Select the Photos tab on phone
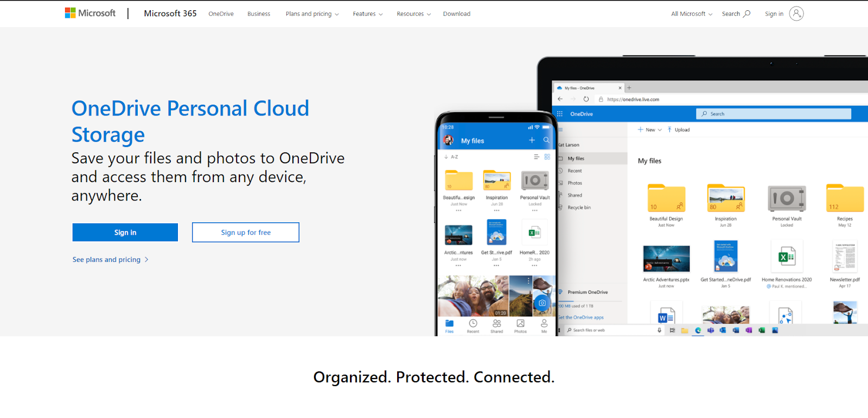868x418 pixels. click(x=520, y=326)
